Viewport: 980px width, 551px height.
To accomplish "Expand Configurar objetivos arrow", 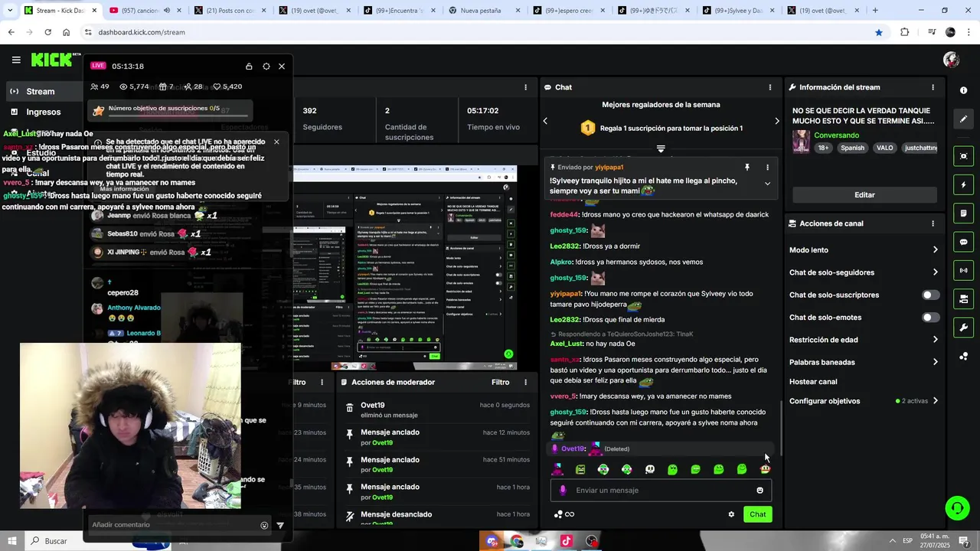I will 935,401.
